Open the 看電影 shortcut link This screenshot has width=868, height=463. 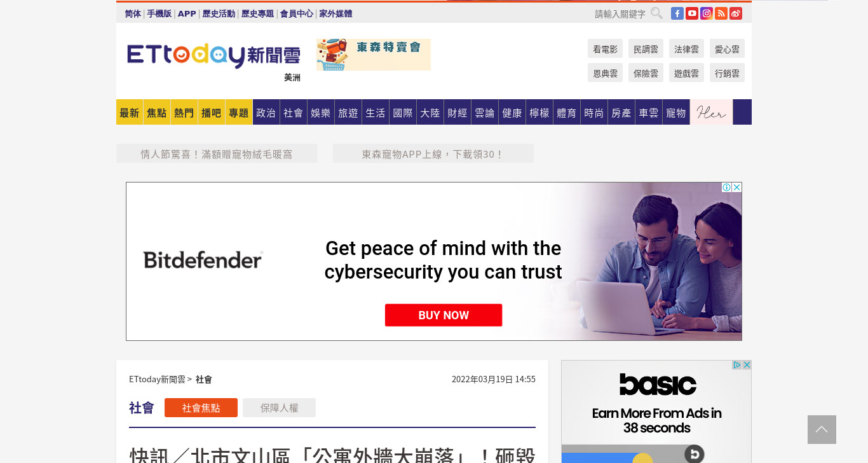[605, 48]
